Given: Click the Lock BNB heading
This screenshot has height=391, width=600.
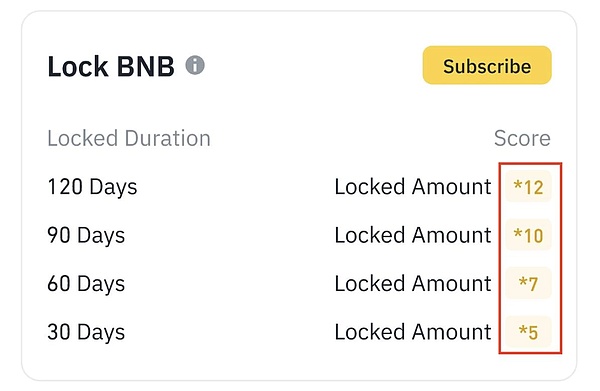Looking at the screenshot, I should (x=111, y=66).
